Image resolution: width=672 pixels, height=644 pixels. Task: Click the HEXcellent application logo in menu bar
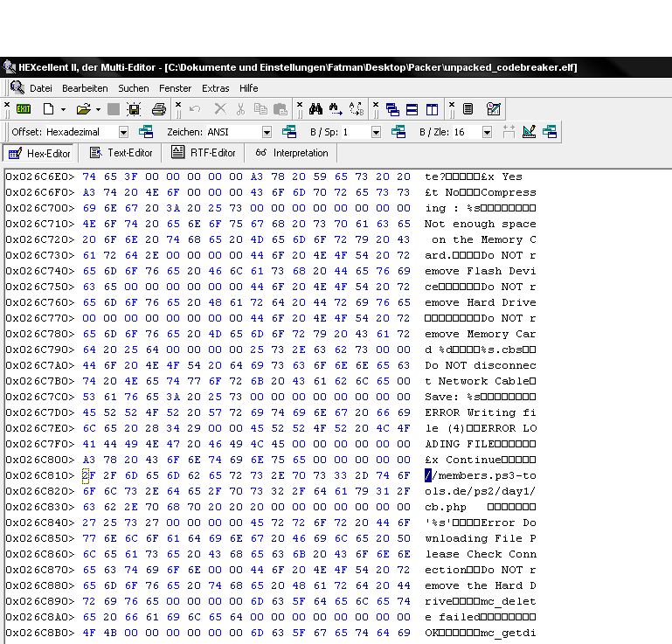(17, 87)
